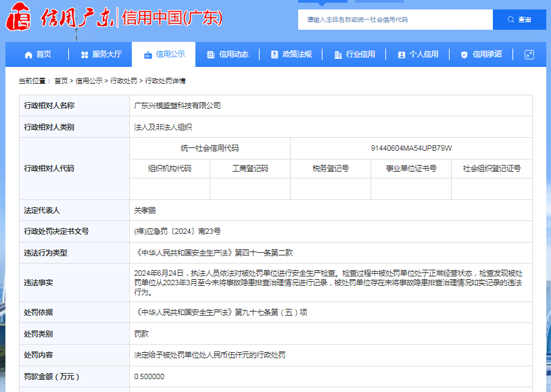551x392 pixels.
Task: Click the home icon beside 首页
Action: [x=28, y=55]
